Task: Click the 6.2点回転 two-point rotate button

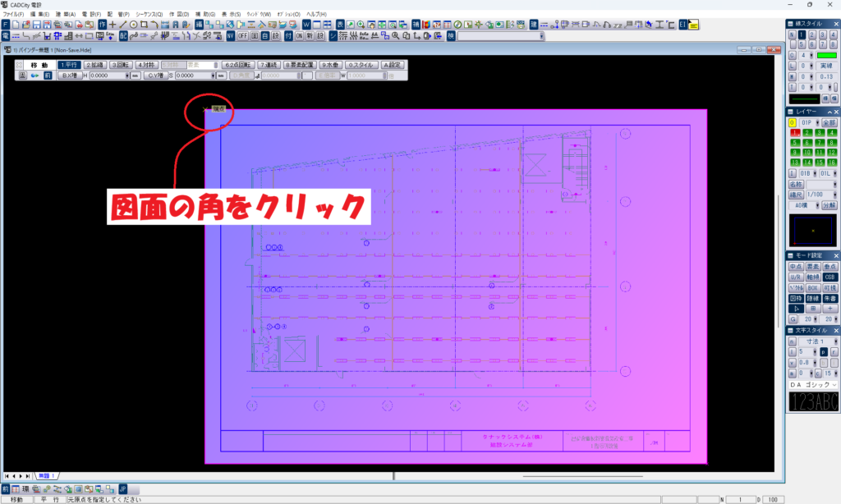Action: point(237,65)
